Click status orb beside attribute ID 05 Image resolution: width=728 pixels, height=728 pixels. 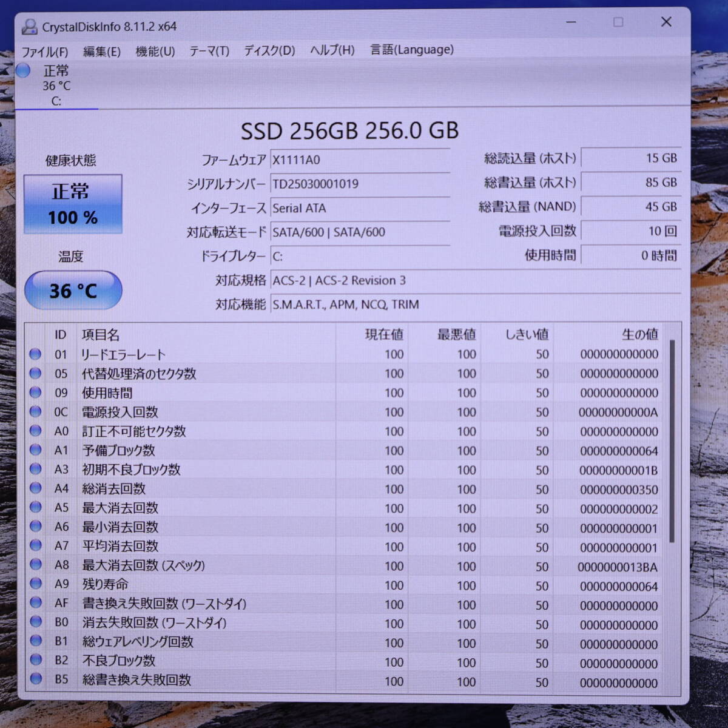click(35, 374)
